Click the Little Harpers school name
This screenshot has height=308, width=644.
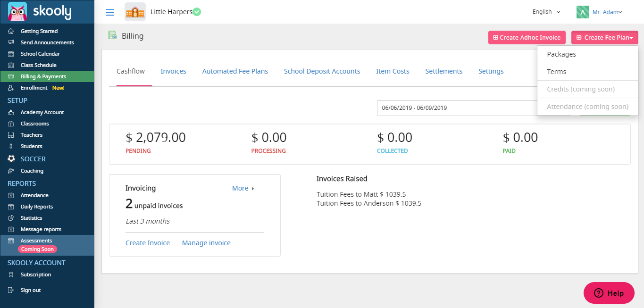[x=171, y=12]
